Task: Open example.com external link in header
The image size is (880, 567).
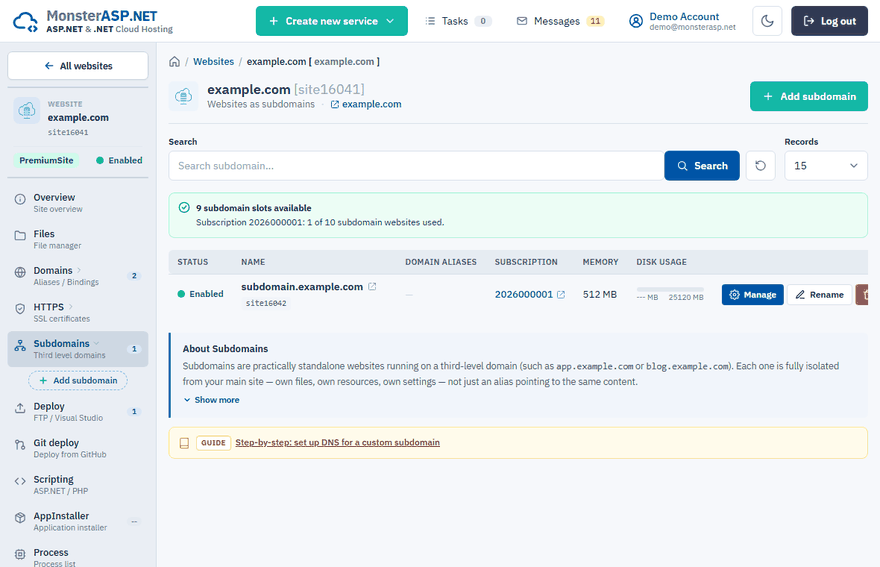Action: 366,104
